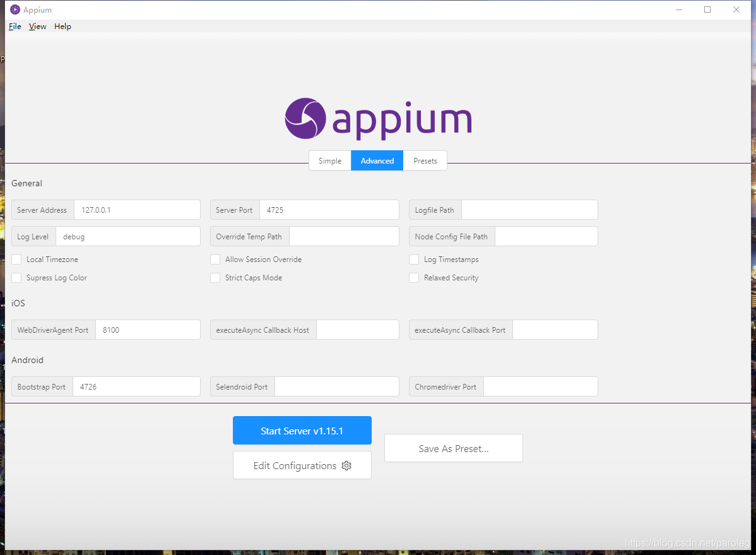Click the gear icon on Edit Configurations
The height and width of the screenshot is (555, 756).
(x=346, y=466)
